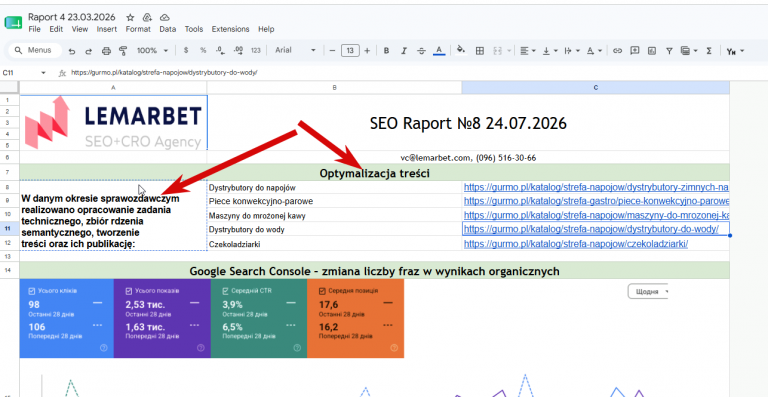The image size is (768, 397).
Task: Uncheck the Усього кліків checkbox
Action: [32, 291]
